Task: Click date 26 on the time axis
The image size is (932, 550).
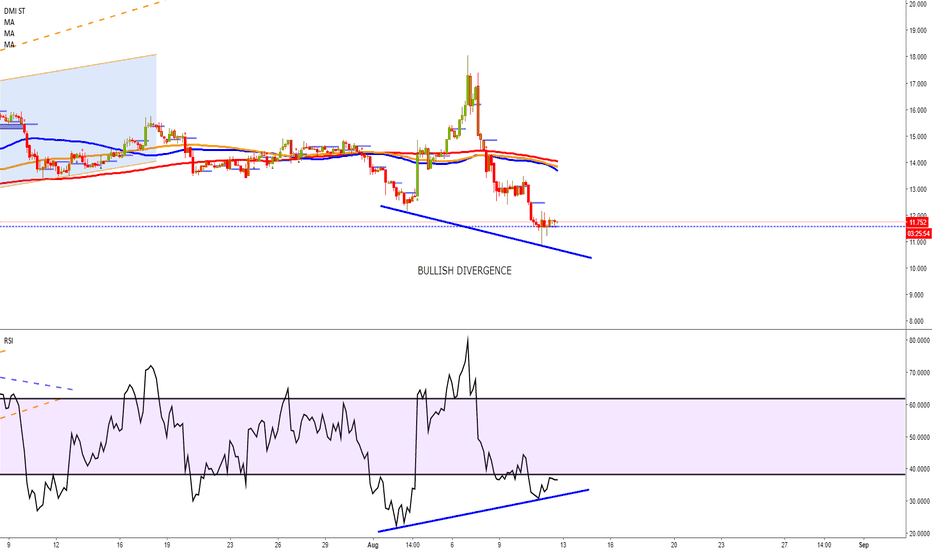Action: 278,545
